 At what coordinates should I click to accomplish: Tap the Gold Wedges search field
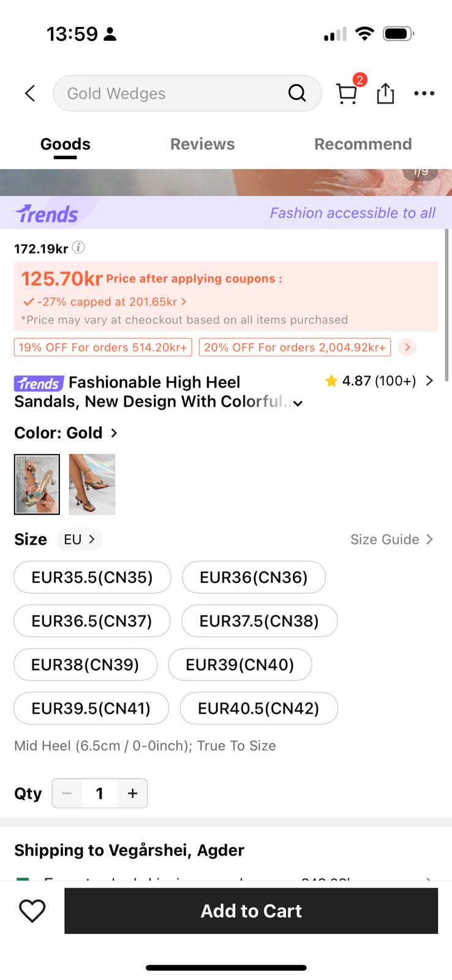(171, 93)
